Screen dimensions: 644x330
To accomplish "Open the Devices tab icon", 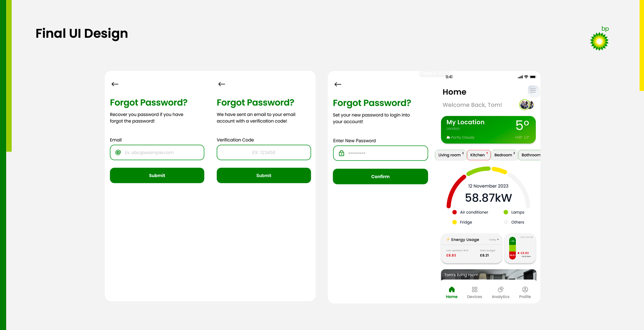I will (x=475, y=289).
